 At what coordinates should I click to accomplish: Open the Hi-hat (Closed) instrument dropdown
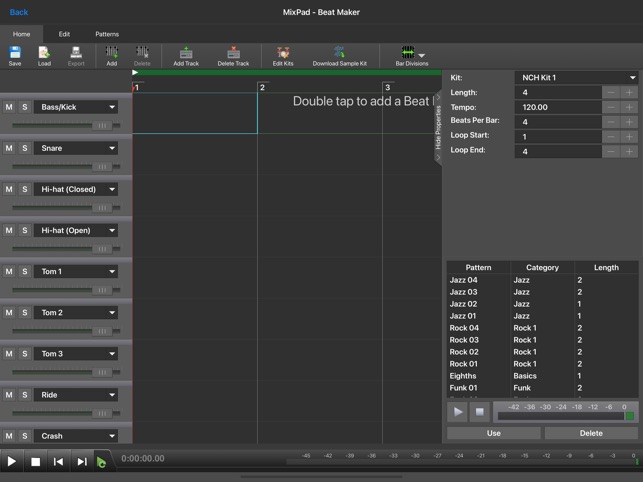point(76,189)
